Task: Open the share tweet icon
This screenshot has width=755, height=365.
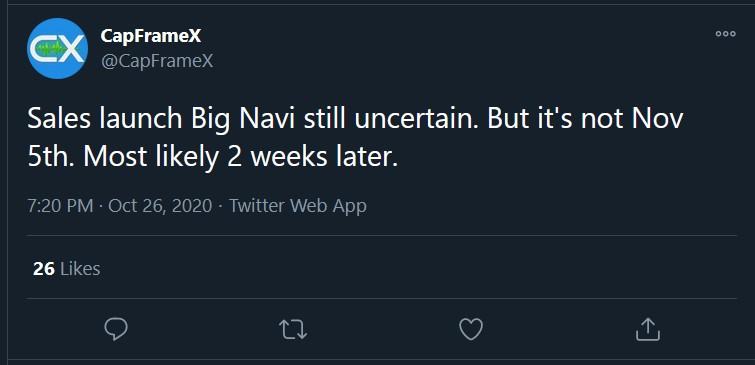Action: [x=648, y=329]
